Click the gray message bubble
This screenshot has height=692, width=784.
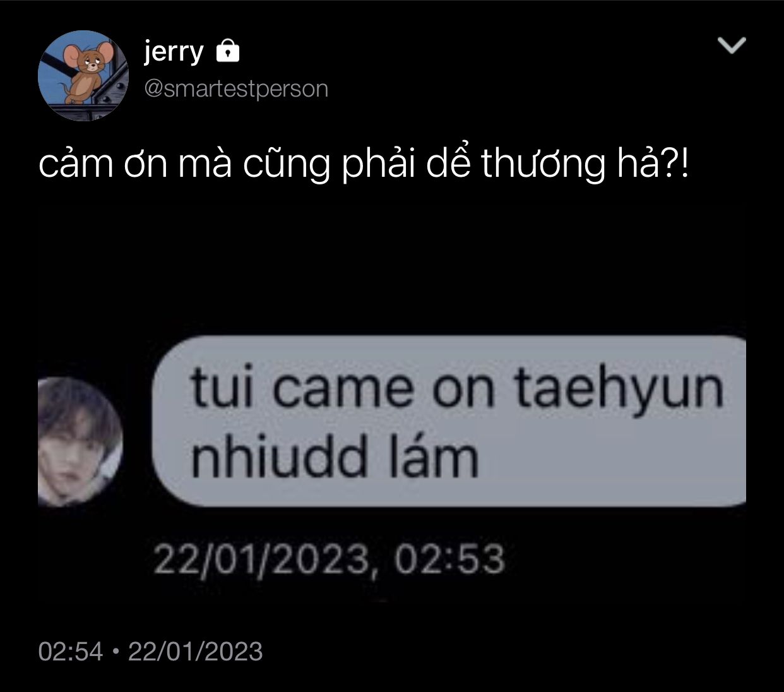tap(449, 422)
